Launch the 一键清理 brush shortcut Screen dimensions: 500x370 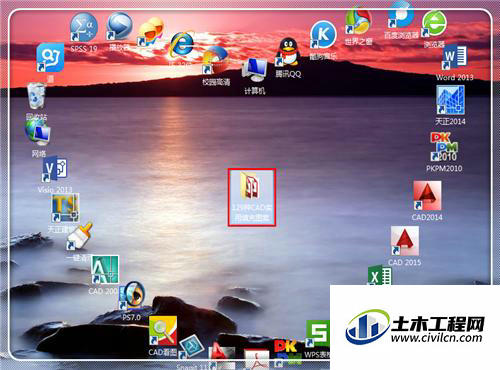[79, 236]
